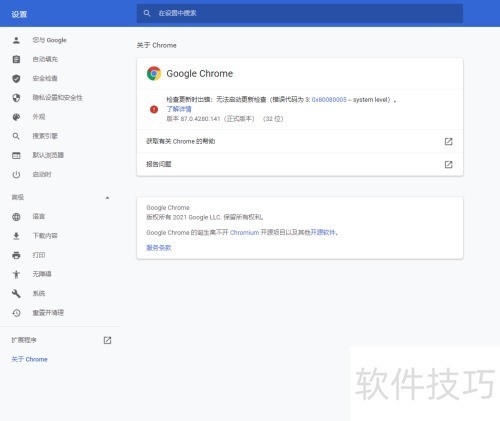Select the browser window icon for 默认浏览器
Screen dimensions: 500x421
tap(16, 155)
